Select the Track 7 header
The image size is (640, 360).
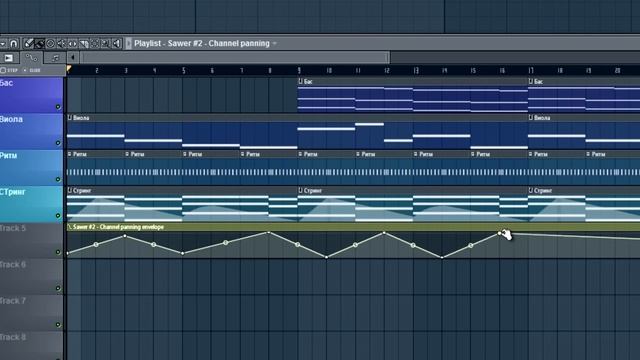click(31, 313)
